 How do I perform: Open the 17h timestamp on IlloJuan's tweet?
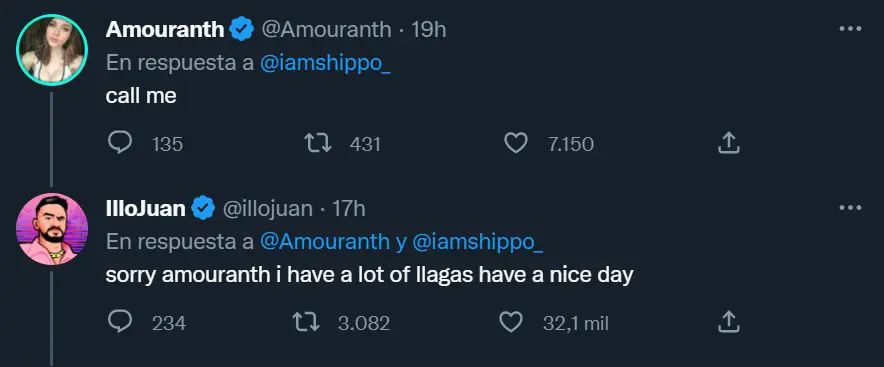(349, 209)
